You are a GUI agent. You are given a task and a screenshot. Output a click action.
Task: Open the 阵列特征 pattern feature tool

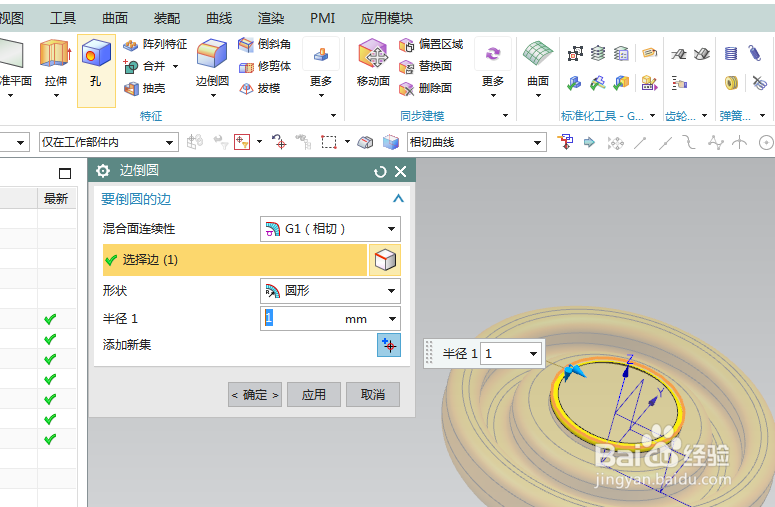click(x=155, y=44)
